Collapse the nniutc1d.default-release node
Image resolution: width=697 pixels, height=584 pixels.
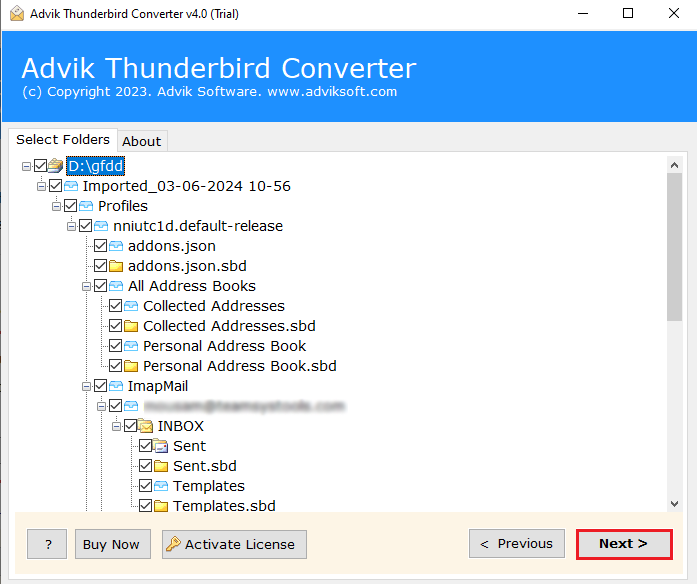72,226
